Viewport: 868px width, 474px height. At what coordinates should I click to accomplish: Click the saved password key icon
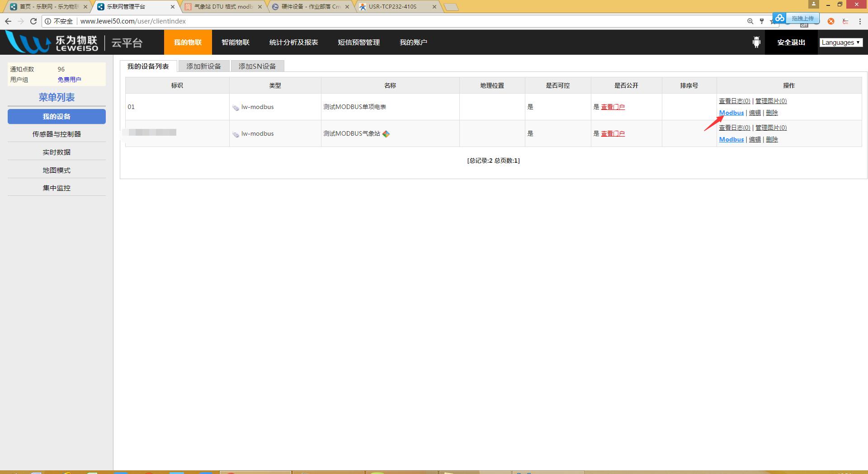pos(762,21)
